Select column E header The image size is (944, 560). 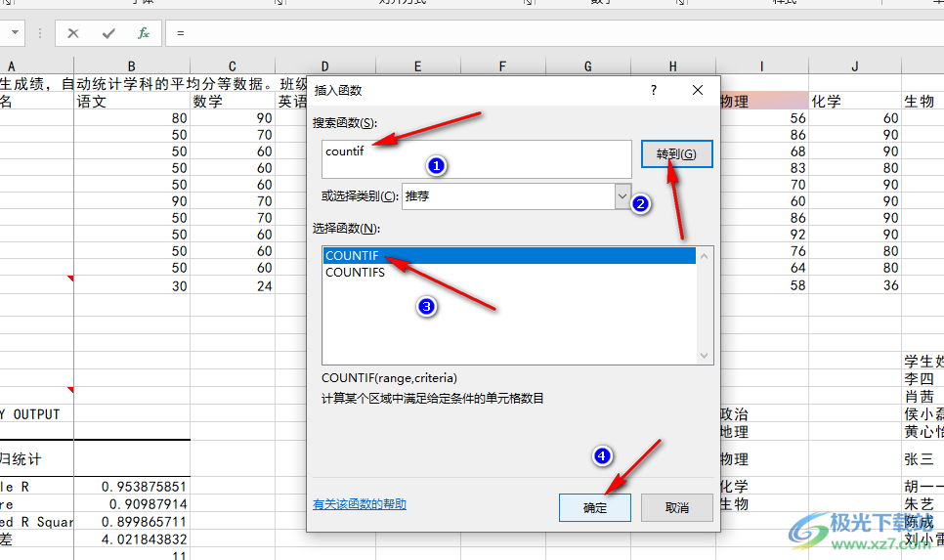pos(418,66)
